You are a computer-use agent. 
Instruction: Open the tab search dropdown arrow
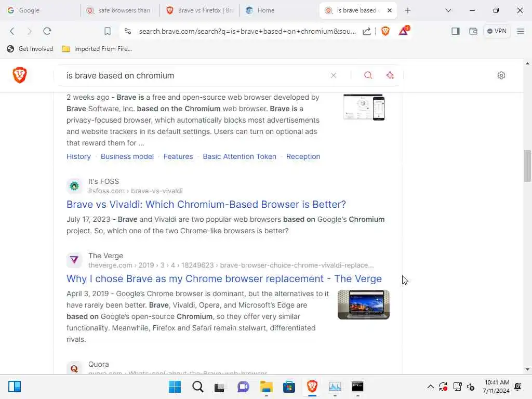click(448, 10)
